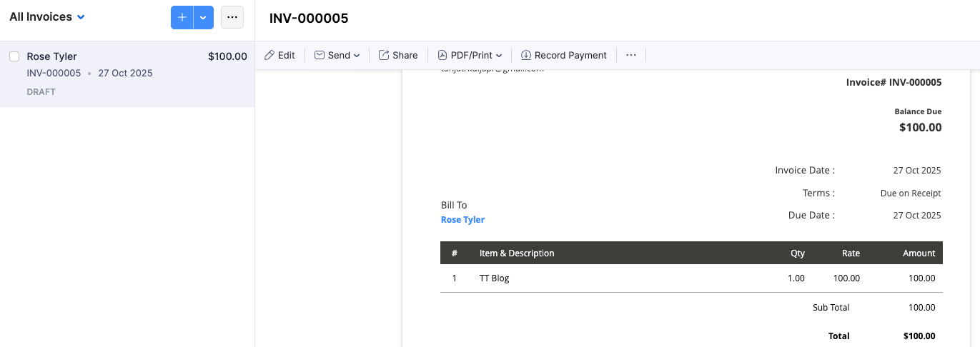Tick the checkbox next to Rose Tyler
The height and width of the screenshot is (347, 980).
click(x=14, y=56)
